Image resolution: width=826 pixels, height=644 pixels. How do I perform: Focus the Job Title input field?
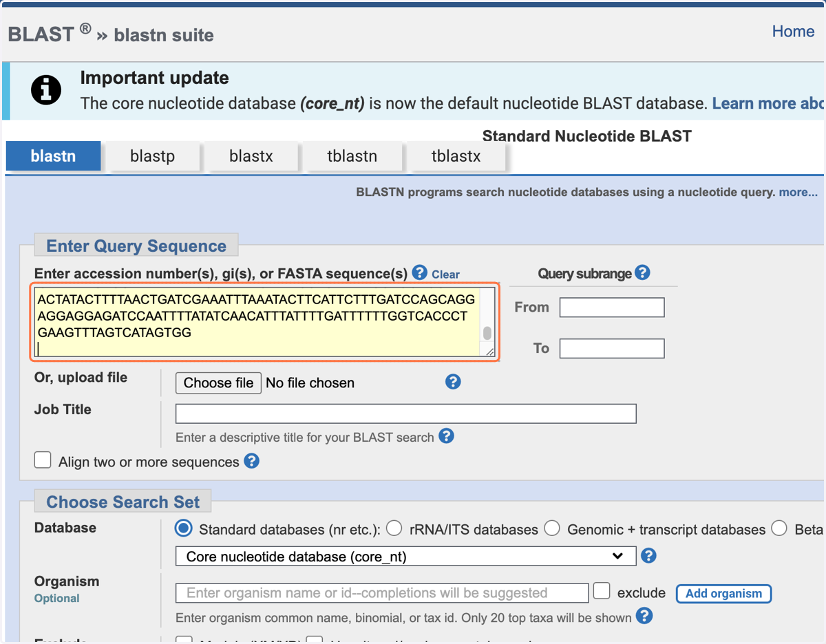[405, 413]
